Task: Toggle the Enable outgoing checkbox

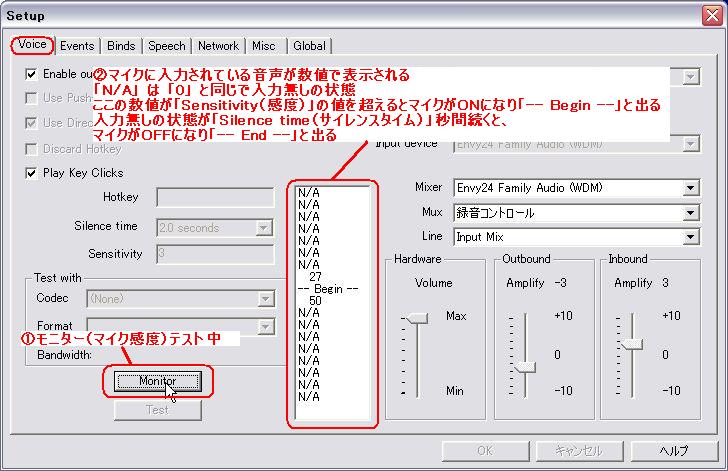Action: pos(32,74)
